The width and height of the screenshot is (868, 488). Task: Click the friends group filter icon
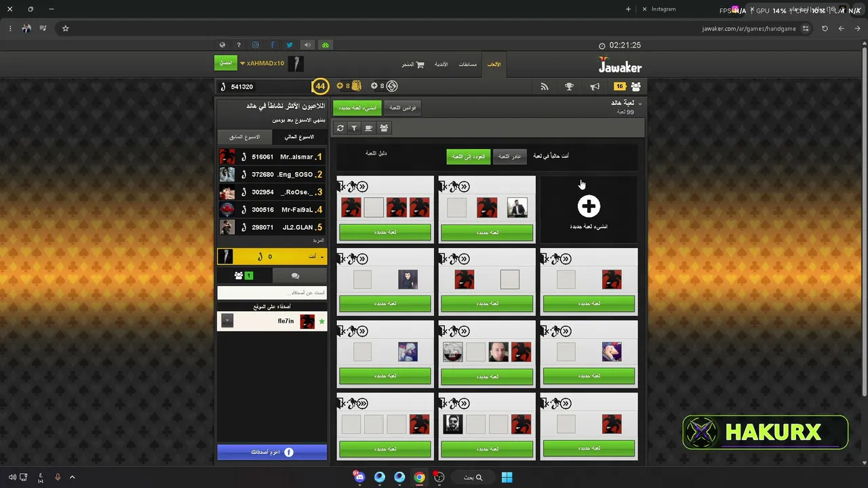pyautogui.click(x=384, y=128)
